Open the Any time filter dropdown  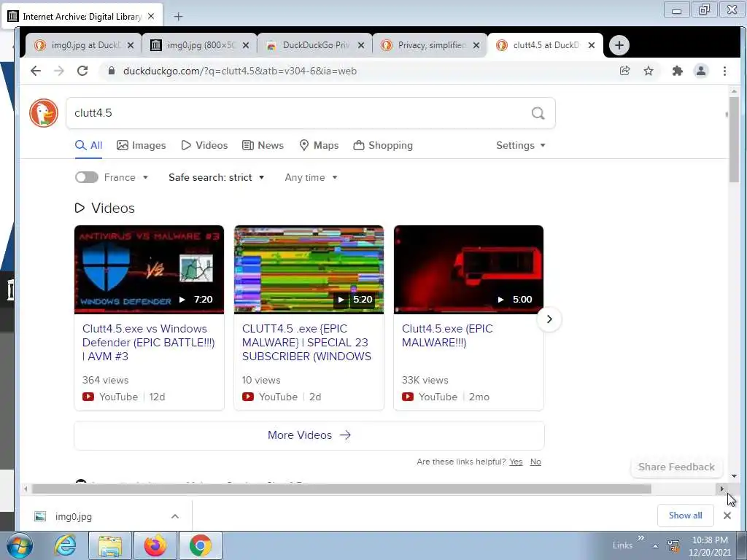pyautogui.click(x=311, y=177)
